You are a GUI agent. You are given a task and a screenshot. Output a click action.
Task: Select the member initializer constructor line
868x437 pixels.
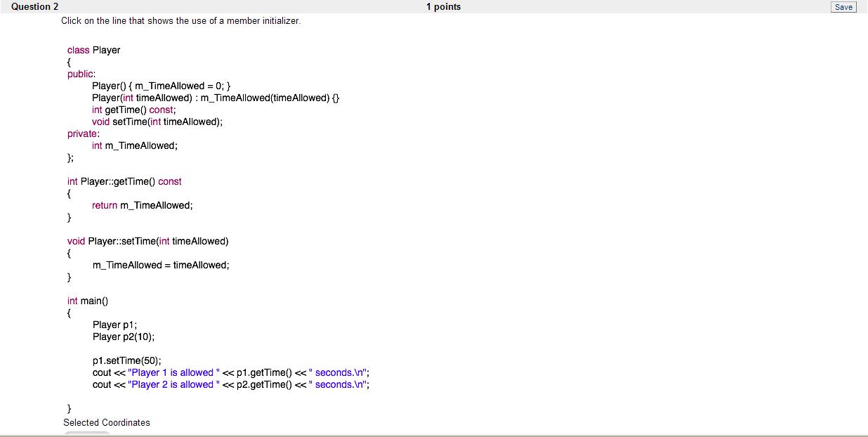click(216, 98)
